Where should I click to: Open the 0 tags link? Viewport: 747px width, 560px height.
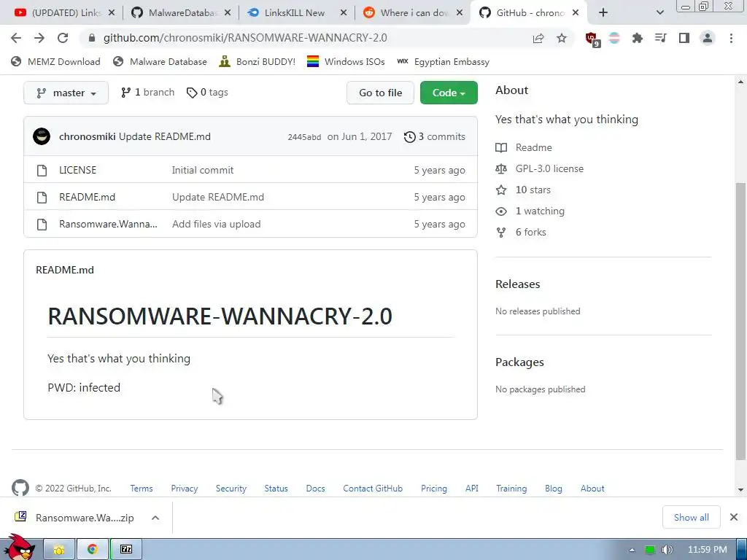[207, 93]
